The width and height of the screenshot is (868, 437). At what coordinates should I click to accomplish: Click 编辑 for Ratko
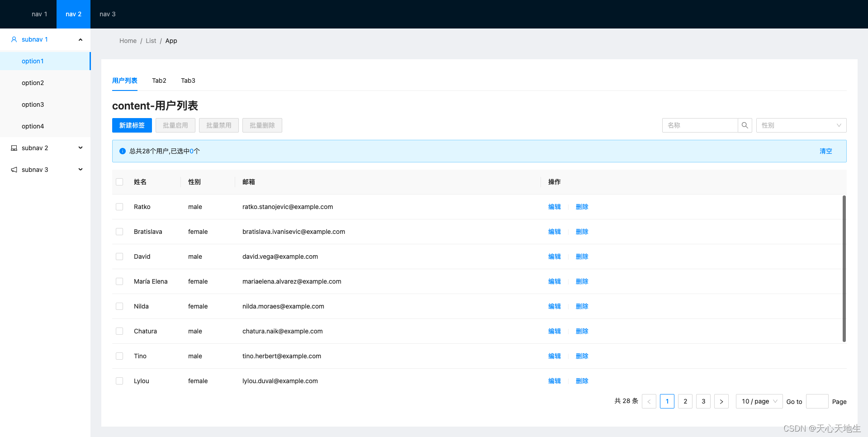pyautogui.click(x=555, y=207)
